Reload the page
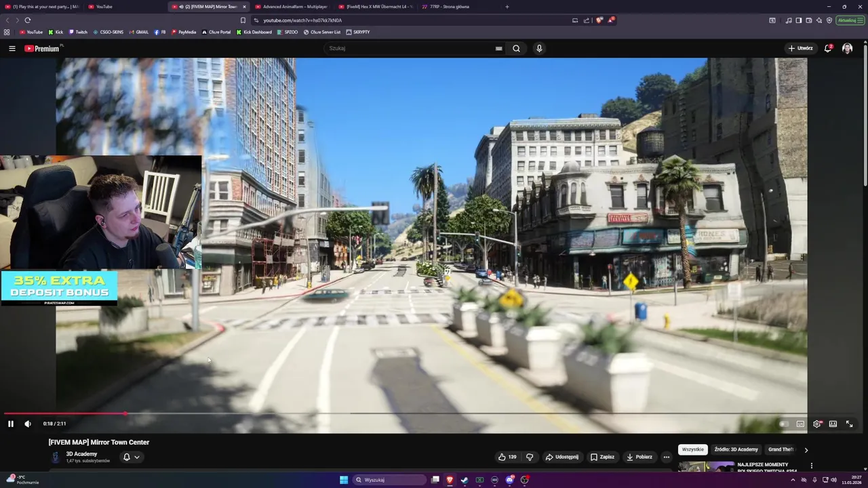 pos(28,20)
